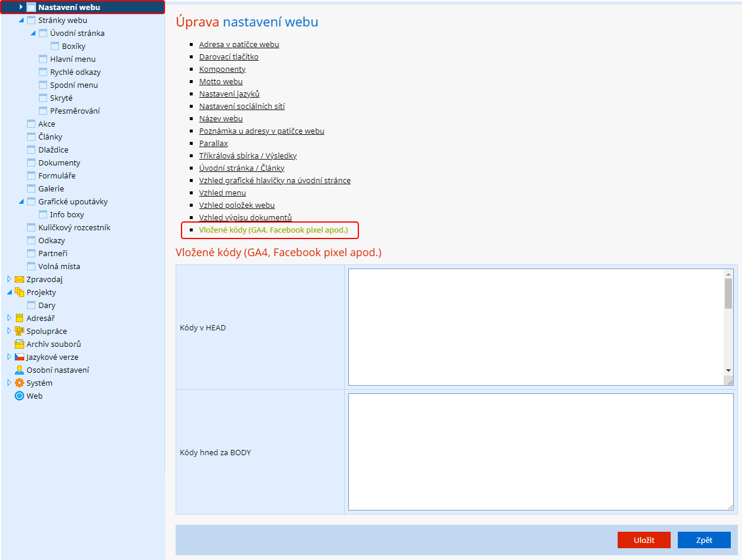The width and height of the screenshot is (742, 560).
Task: Click inside the Kódy hned za BODY textarea
Action: (x=541, y=452)
